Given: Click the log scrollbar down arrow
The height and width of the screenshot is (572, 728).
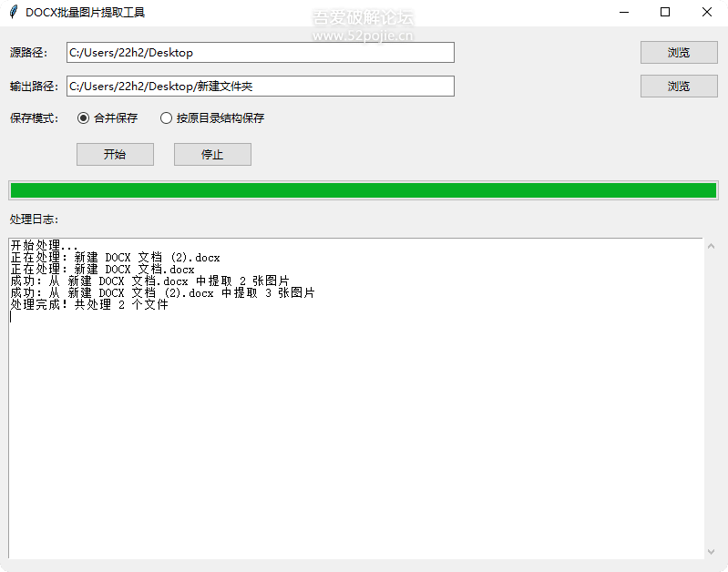Looking at the screenshot, I should click(711, 552).
